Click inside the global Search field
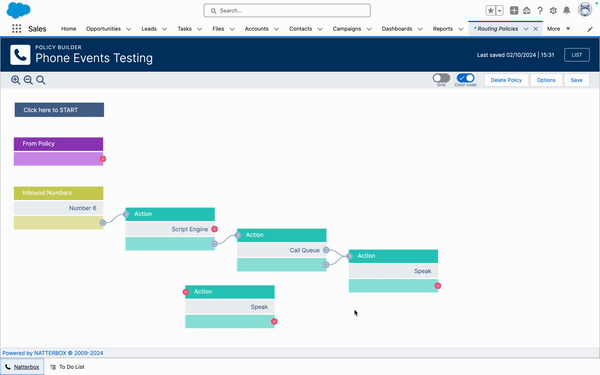 point(287,11)
